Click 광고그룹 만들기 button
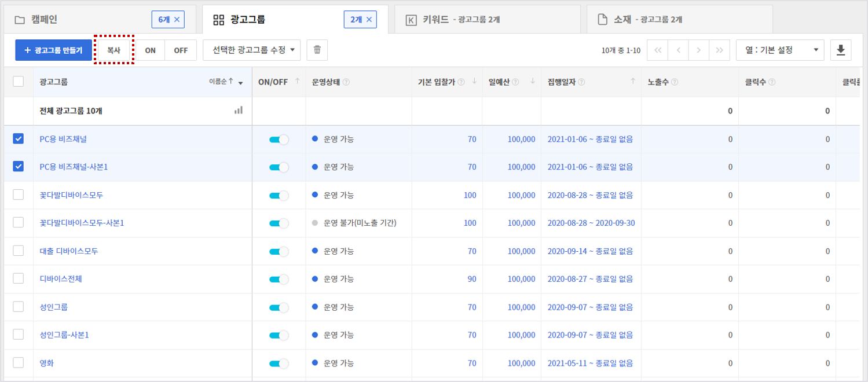The image size is (868, 382). click(53, 50)
